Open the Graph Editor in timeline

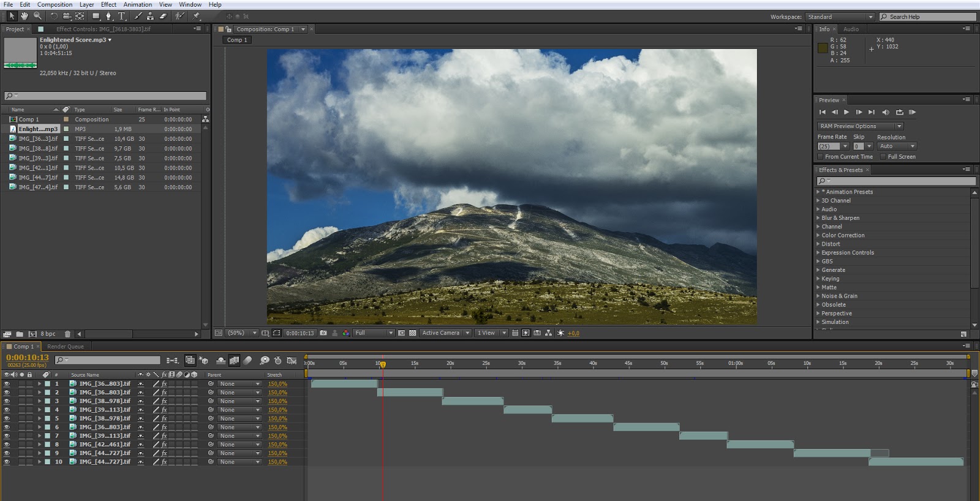coord(292,361)
